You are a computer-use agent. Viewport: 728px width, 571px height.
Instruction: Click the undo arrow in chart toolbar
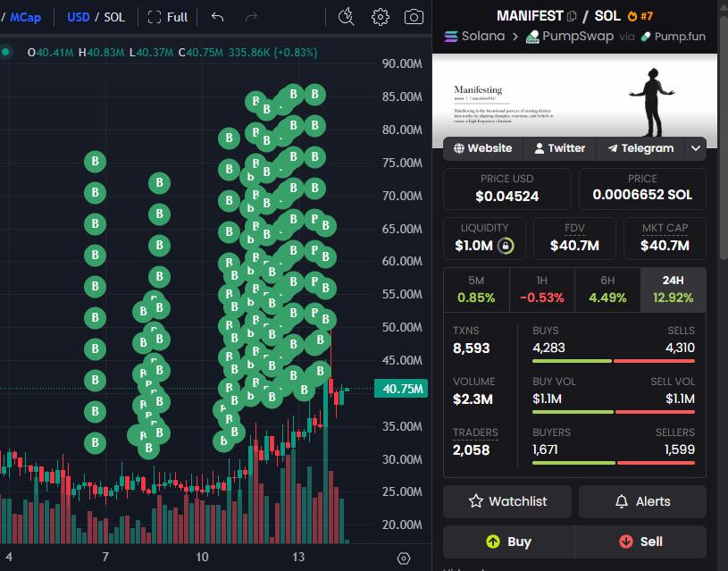(x=217, y=17)
